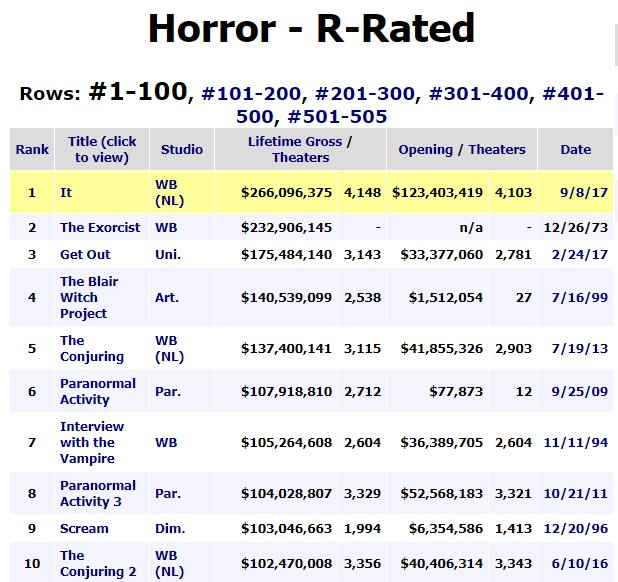Sort by Opening header link
Image resolution: width=618 pixels, height=582 pixels.
coord(425,150)
